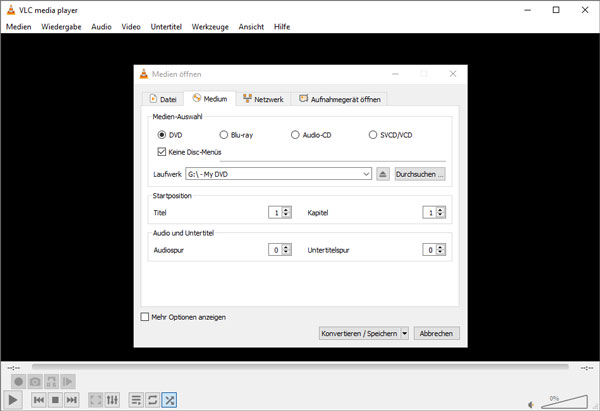Enable Mehr Optionen anzeigen checkbox
The width and height of the screenshot is (600, 411).
pyautogui.click(x=145, y=317)
